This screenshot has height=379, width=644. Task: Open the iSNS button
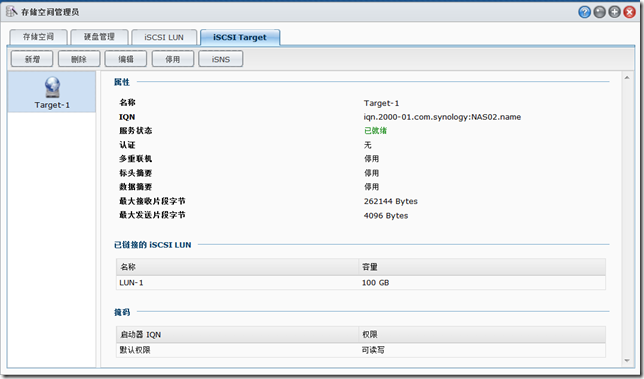pos(221,59)
